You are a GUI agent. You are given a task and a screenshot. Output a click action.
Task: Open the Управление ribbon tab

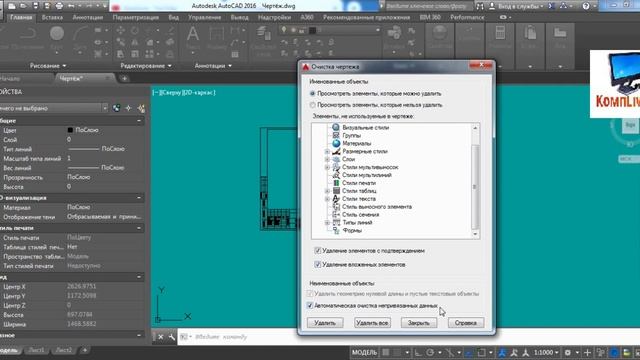(204, 17)
